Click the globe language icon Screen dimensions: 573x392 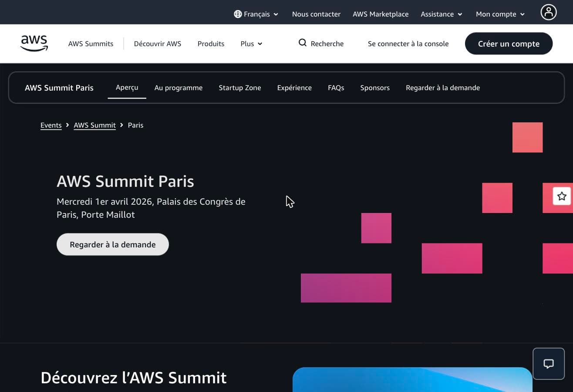coord(238,14)
